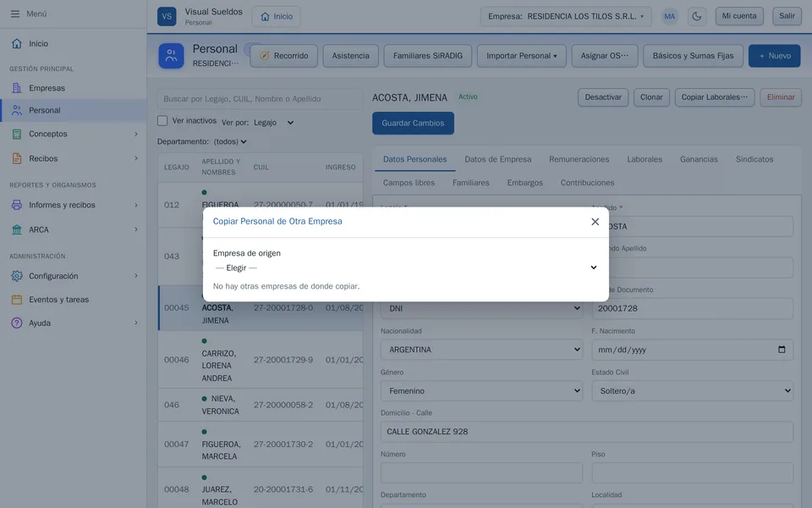Open Departamento (todos) filter
The height and width of the screenshot is (508, 812).
pyautogui.click(x=230, y=141)
